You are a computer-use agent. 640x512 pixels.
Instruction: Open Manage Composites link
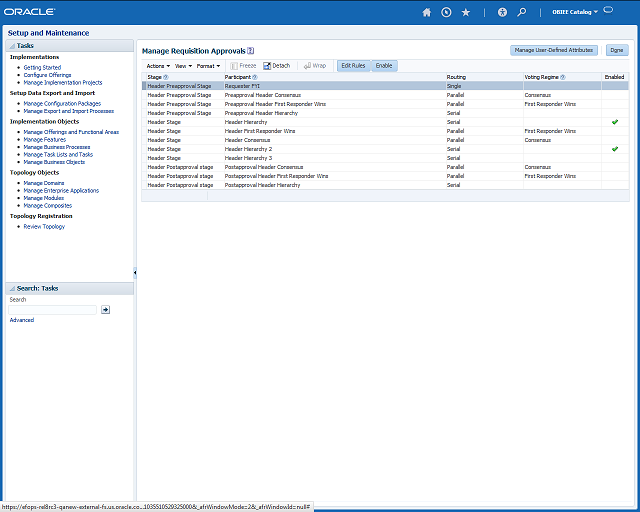[x=48, y=205]
